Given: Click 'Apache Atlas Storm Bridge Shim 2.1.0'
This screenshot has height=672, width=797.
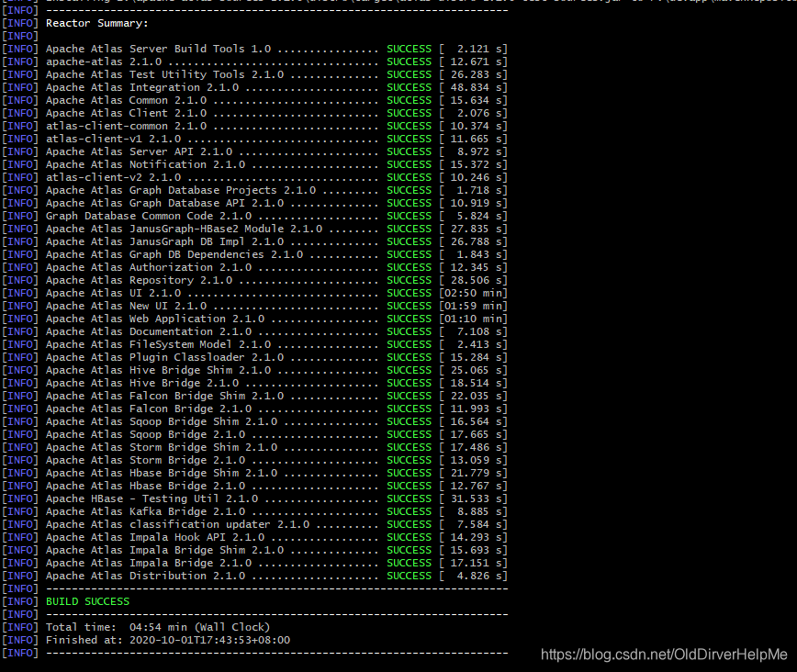Looking at the screenshot, I should 162,447.
